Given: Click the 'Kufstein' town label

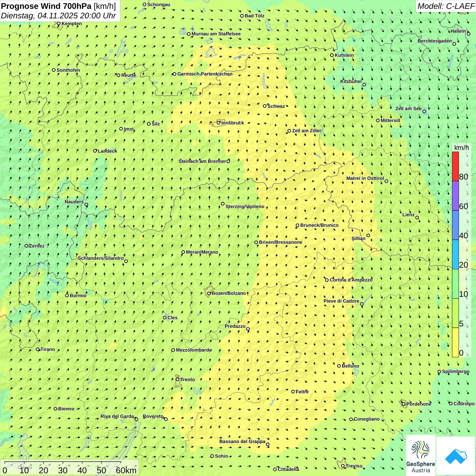Looking at the screenshot, I should [344, 55].
